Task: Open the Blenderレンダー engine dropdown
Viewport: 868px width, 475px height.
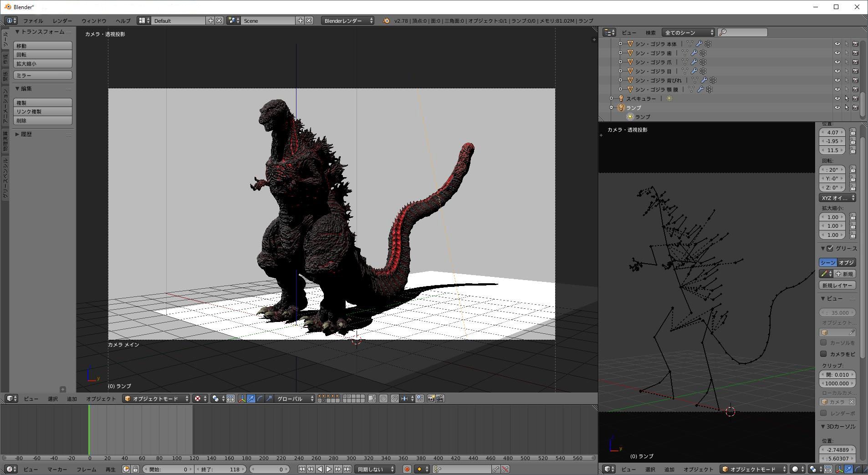Action: point(347,21)
